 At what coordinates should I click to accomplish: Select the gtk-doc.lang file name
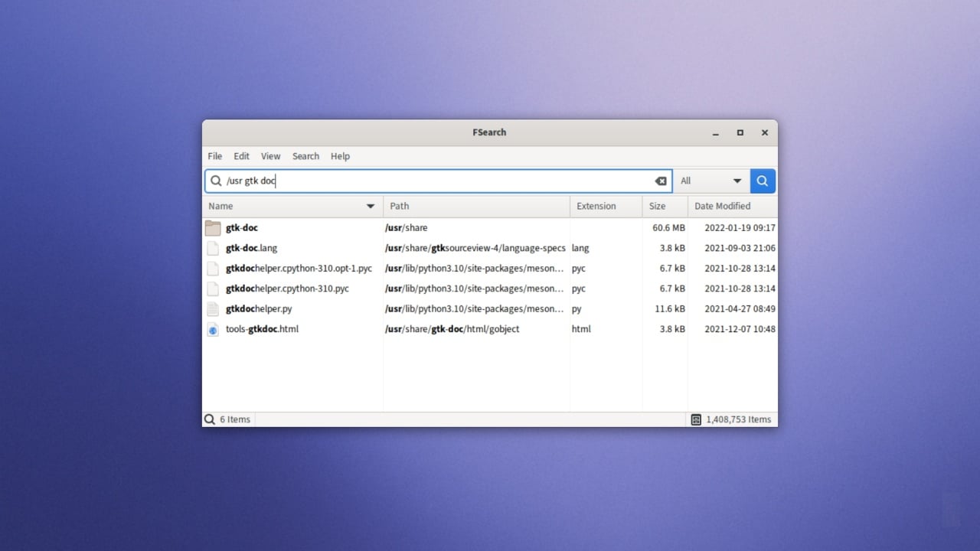252,248
